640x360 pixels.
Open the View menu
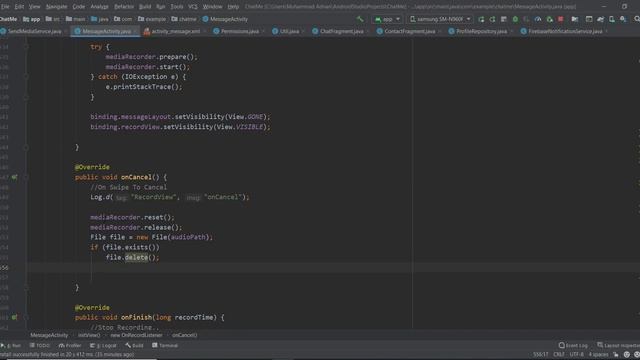tap(34, 7)
